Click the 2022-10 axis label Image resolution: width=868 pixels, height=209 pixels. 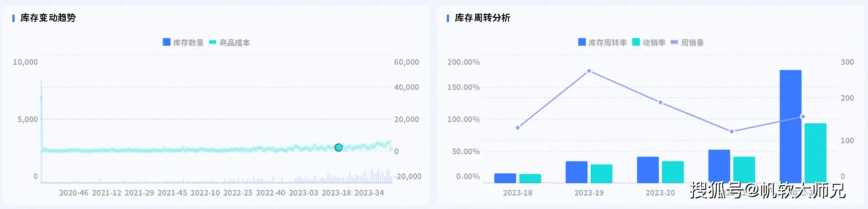205,193
